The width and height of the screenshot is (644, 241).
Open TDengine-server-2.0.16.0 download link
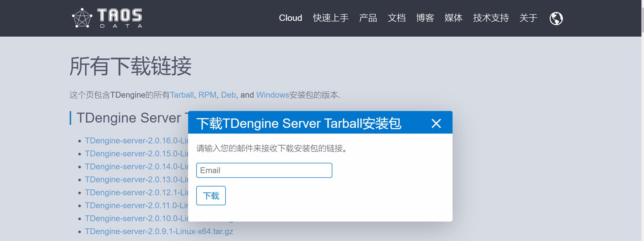[137, 141]
